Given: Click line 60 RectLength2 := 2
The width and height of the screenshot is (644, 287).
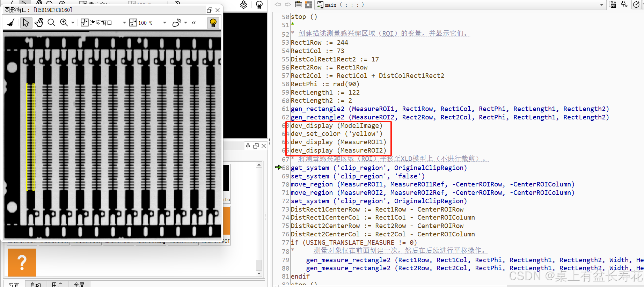Looking at the screenshot, I should pos(321,101).
